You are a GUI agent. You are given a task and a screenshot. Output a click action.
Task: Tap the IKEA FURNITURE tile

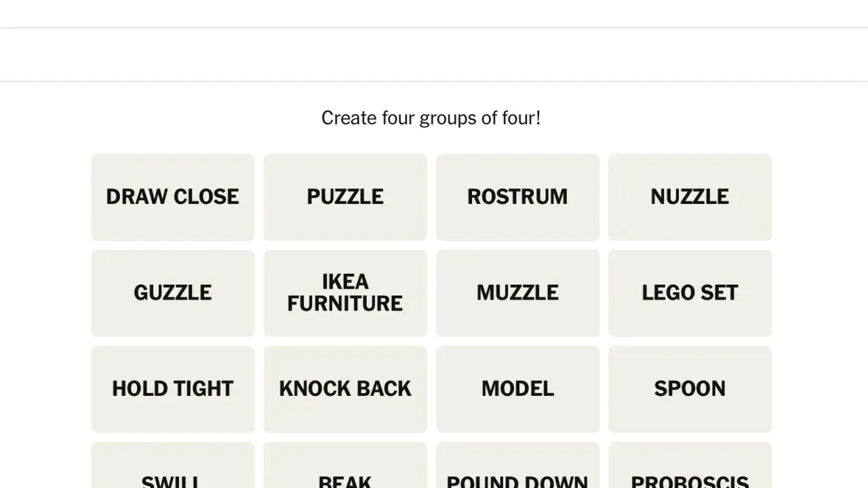345,293
